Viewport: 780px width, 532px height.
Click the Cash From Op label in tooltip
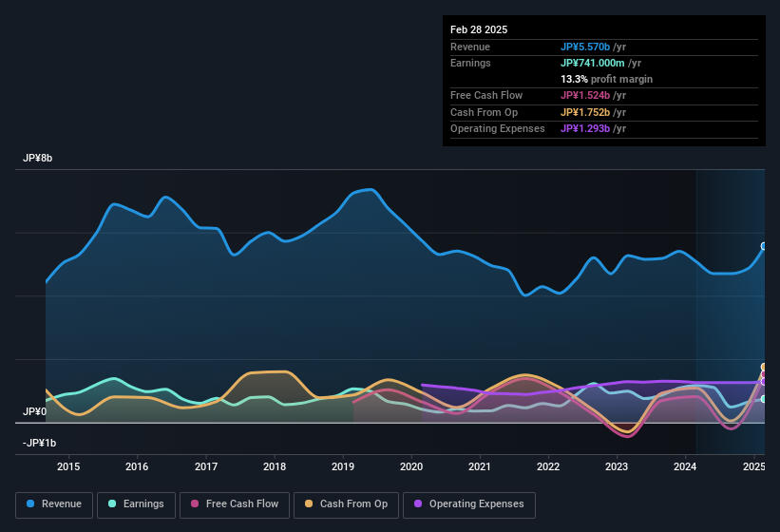484,112
